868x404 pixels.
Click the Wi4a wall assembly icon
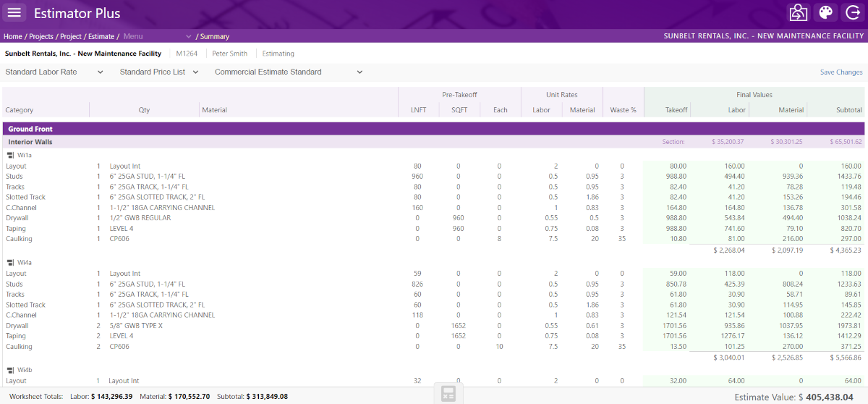(11, 263)
